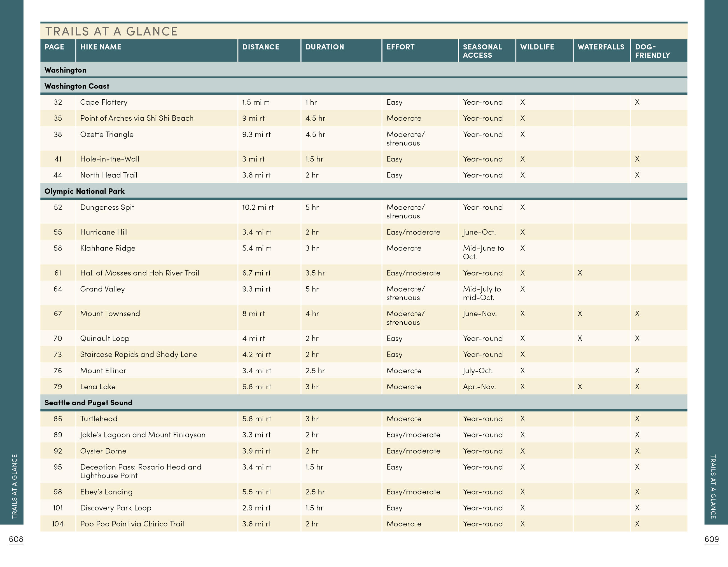Click page number 104 for Poo Poo Point
The image size is (728, 567).
click(x=58, y=524)
